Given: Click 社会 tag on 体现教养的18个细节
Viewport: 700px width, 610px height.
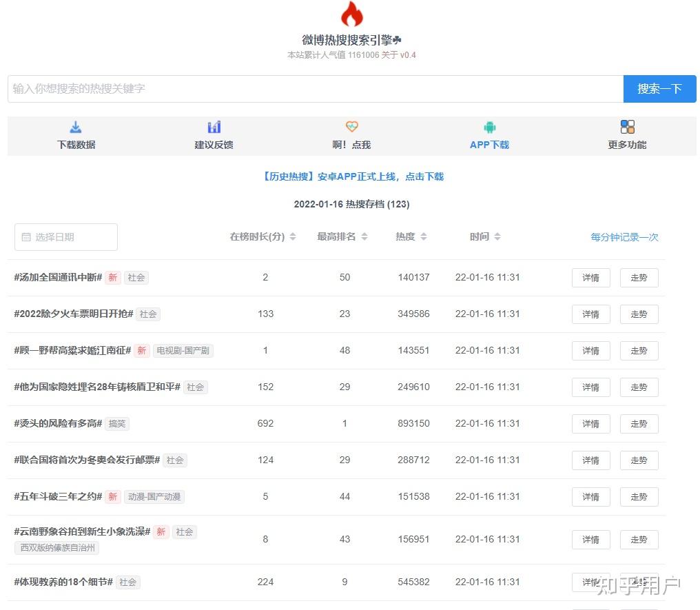Looking at the screenshot, I should point(127,582).
